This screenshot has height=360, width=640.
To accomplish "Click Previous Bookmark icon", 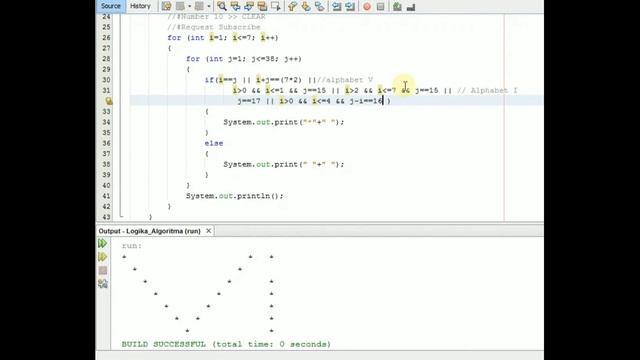I will pos(292,6).
